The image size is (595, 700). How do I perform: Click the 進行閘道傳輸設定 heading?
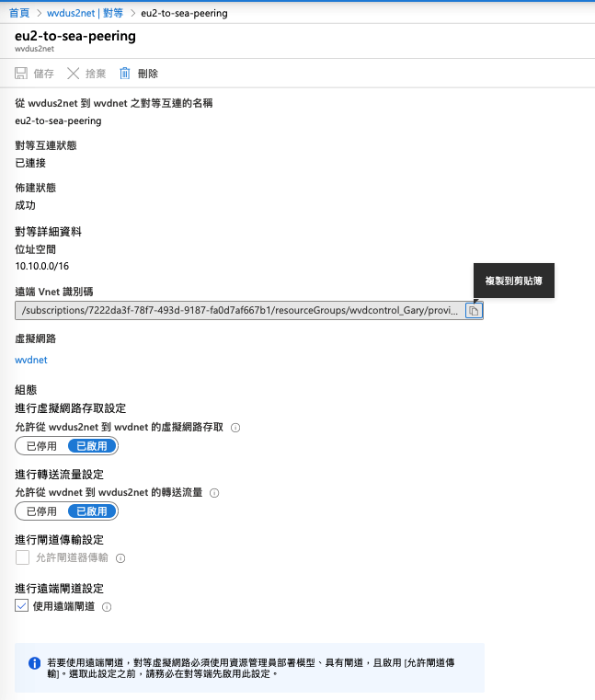[60, 540]
